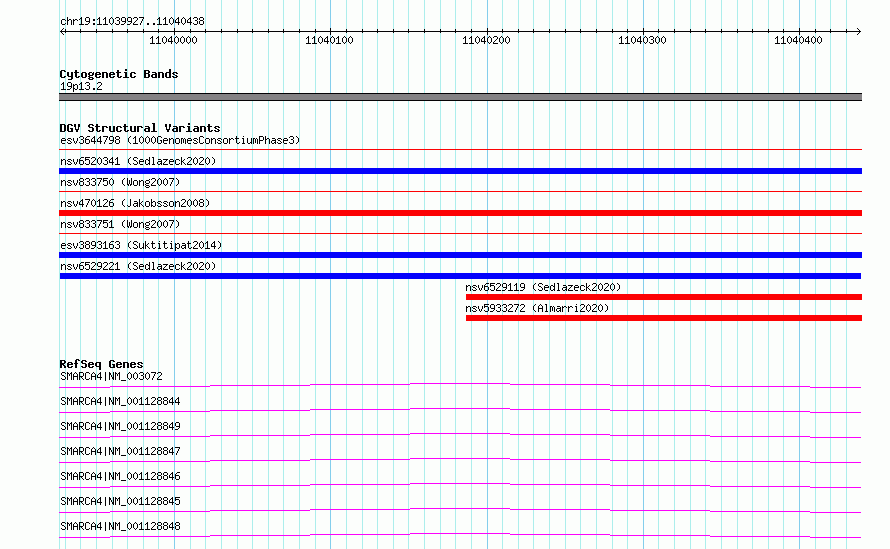Image resolution: width=890 pixels, height=549 pixels.
Task: Click the blue bar for nsv6520341
Action: click(460, 171)
